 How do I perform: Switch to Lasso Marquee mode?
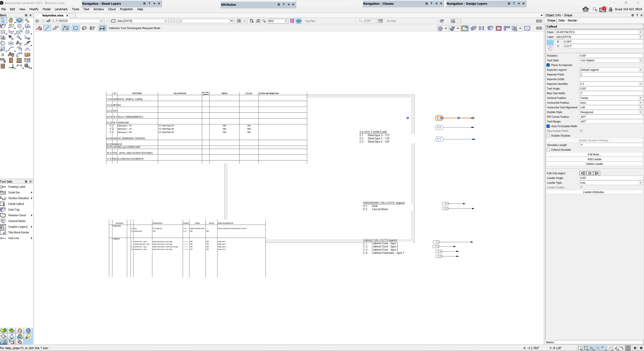tap(84, 28)
